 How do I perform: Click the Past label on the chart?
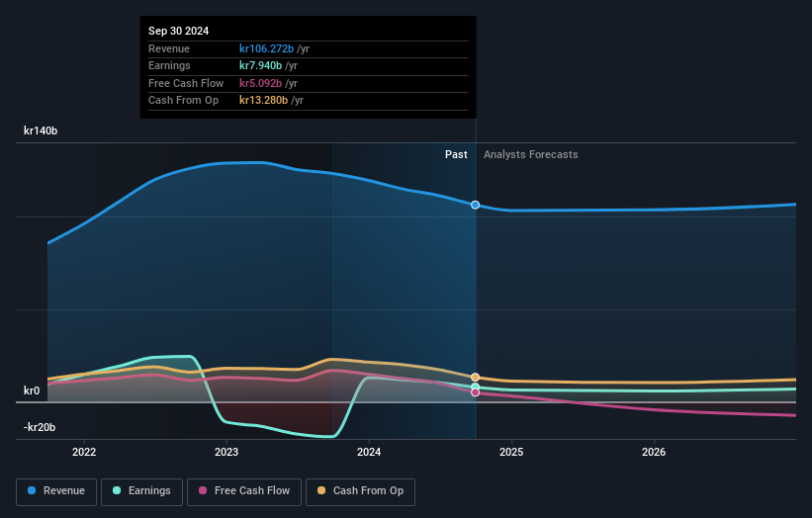[x=456, y=154]
